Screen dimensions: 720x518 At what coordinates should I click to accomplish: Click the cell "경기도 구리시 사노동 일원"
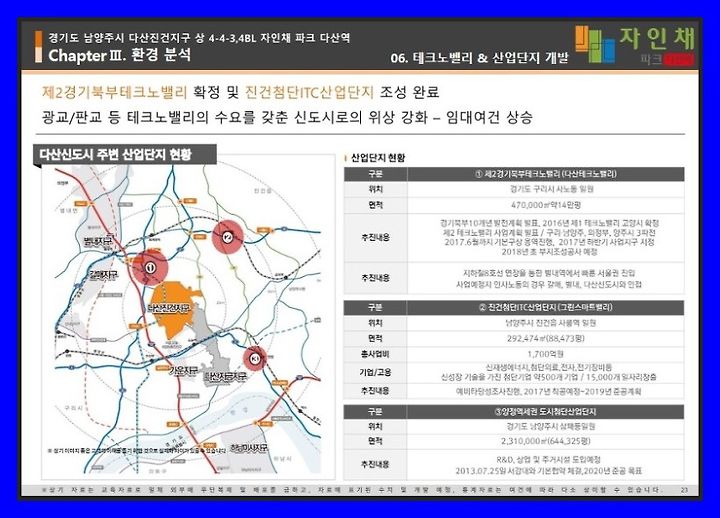click(x=551, y=189)
